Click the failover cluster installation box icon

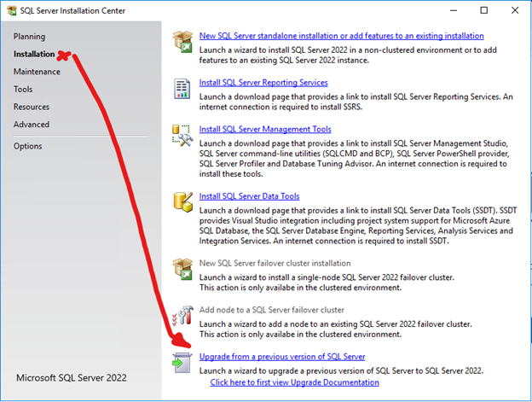tap(182, 269)
